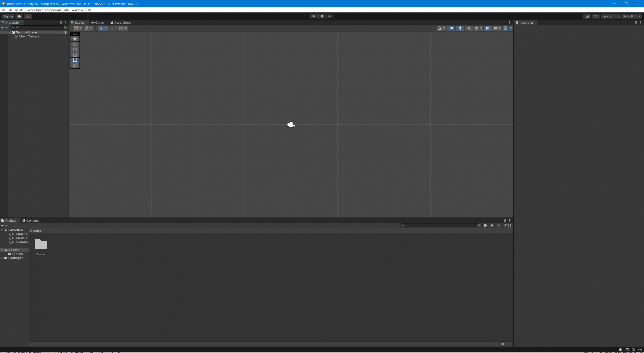Click the asset icon size slider
This screenshot has width=644, height=353.
click(502, 344)
